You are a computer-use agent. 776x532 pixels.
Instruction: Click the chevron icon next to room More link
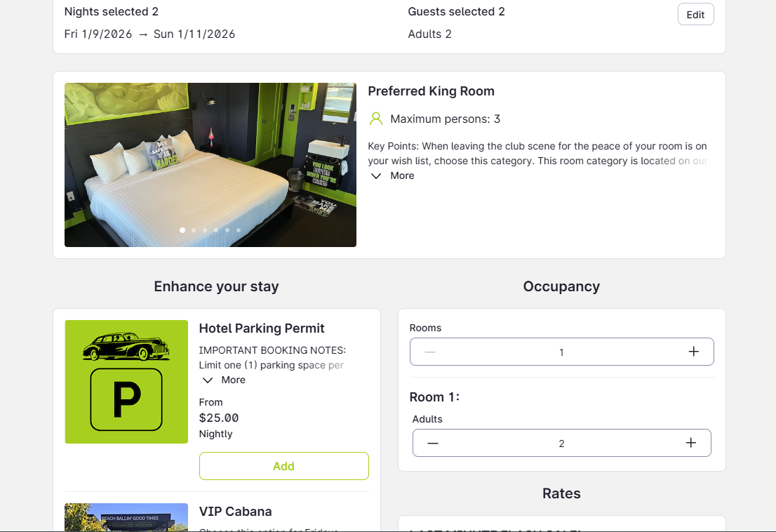tap(376, 175)
